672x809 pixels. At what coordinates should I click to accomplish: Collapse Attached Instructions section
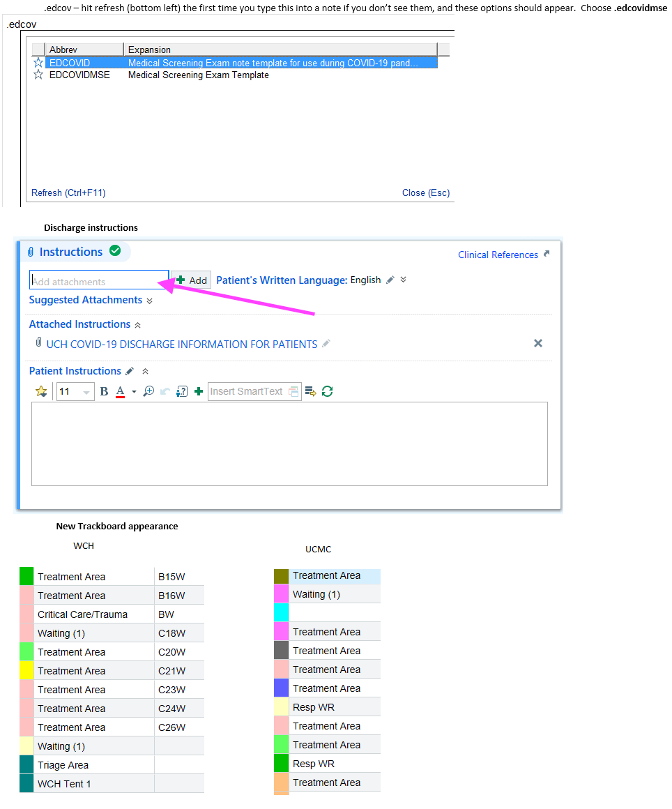click(x=137, y=325)
